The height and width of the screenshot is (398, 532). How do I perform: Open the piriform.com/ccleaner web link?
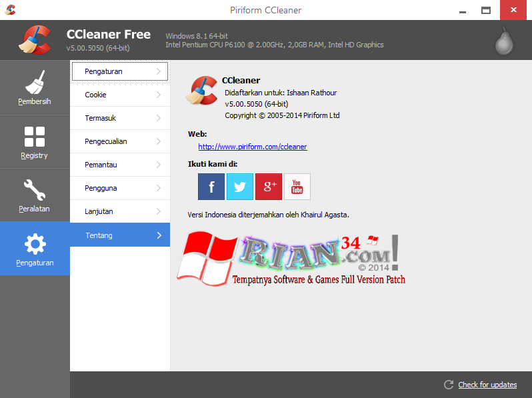click(253, 147)
